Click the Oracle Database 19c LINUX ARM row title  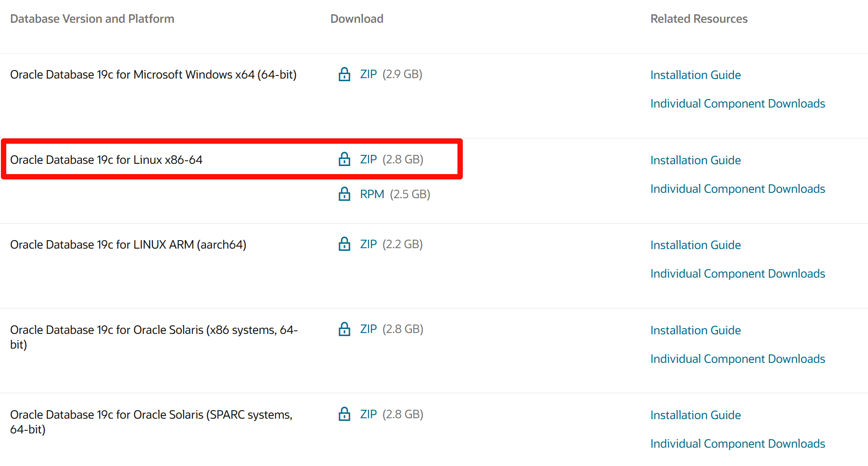(128, 245)
